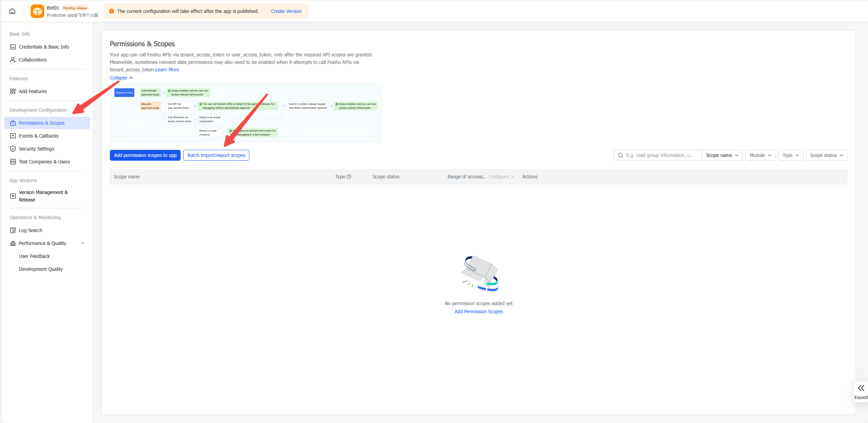Click the Type column help icon
The image size is (868, 423).
click(349, 177)
